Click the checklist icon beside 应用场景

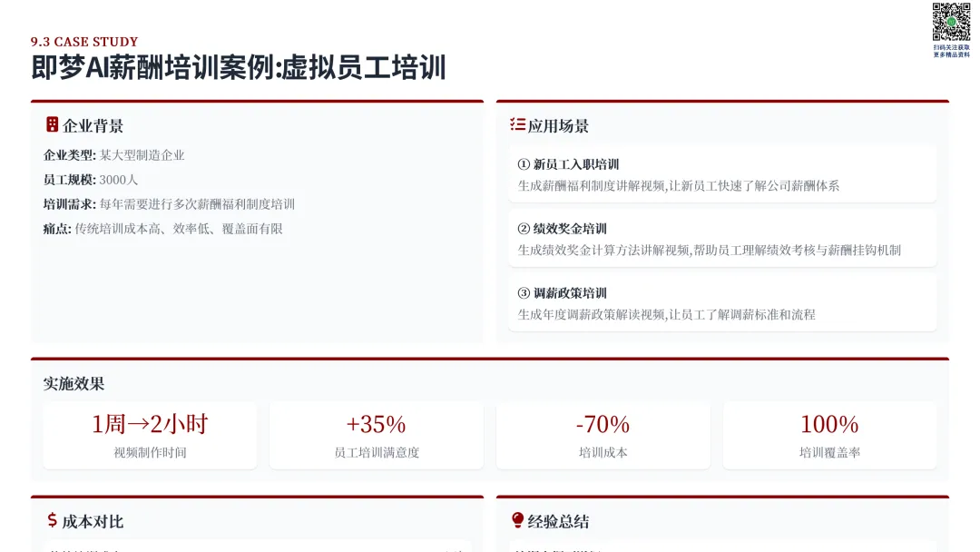pos(517,125)
